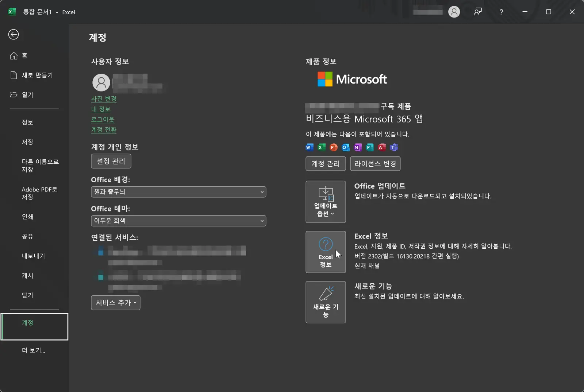Click the back arrow icon
The height and width of the screenshot is (392, 584).
coord(14,35)
